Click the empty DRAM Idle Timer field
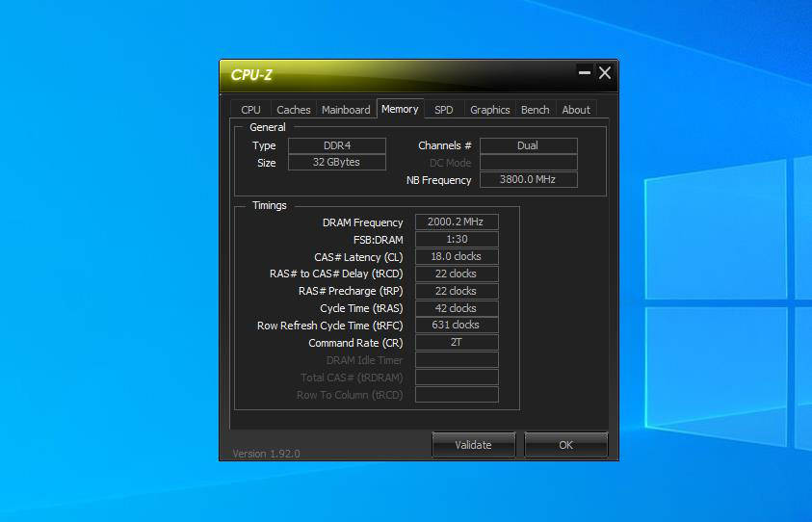 point(457,360)
